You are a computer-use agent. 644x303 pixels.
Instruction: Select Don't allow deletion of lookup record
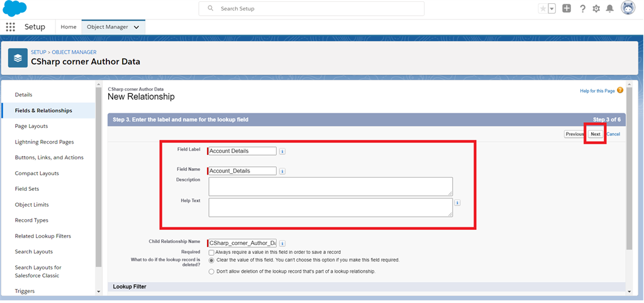(211, 272)
